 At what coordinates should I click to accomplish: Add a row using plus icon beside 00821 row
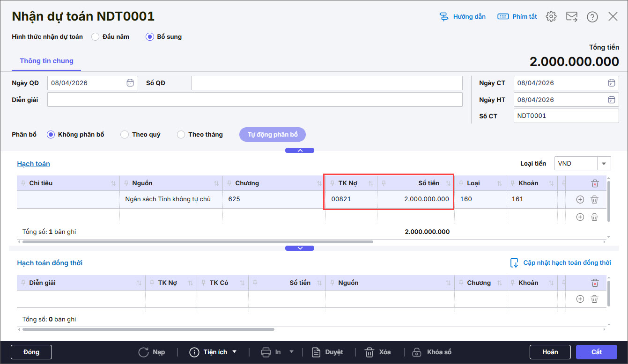click(x=580, y=199)
